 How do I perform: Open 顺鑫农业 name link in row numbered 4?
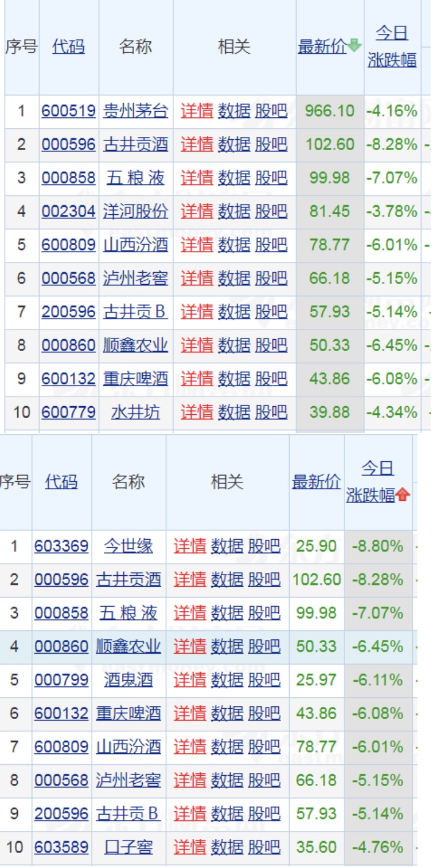tap(128, 647)
